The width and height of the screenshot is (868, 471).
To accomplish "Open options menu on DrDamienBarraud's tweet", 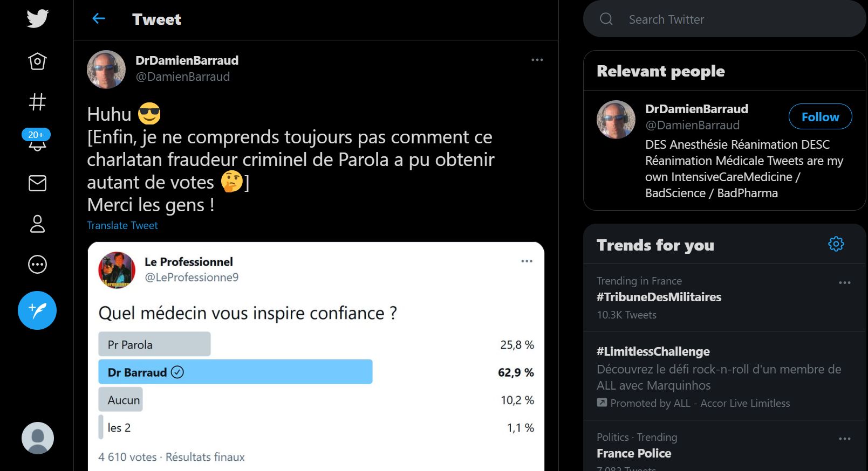I will point(537,60).
